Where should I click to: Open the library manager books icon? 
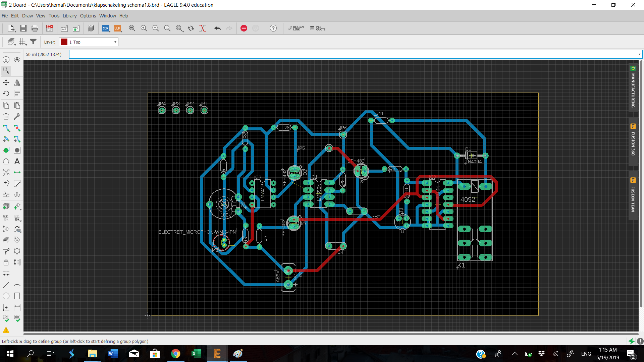pyautogui.click(x=91, y=28)
